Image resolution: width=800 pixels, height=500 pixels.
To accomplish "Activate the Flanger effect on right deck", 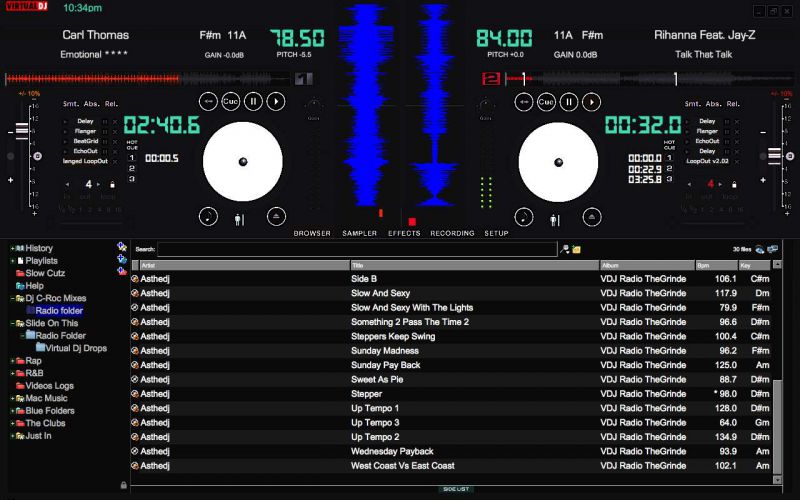I will point(707,131).
